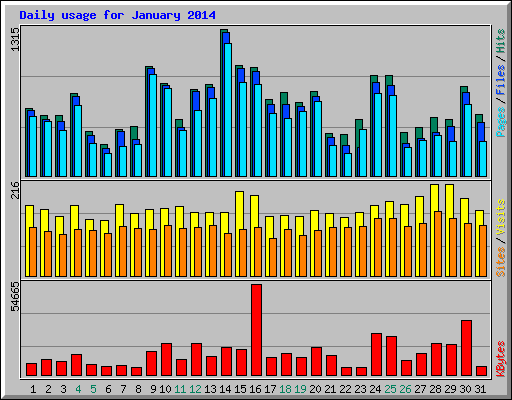Click the green weekend day 12 label

[195, 389]
